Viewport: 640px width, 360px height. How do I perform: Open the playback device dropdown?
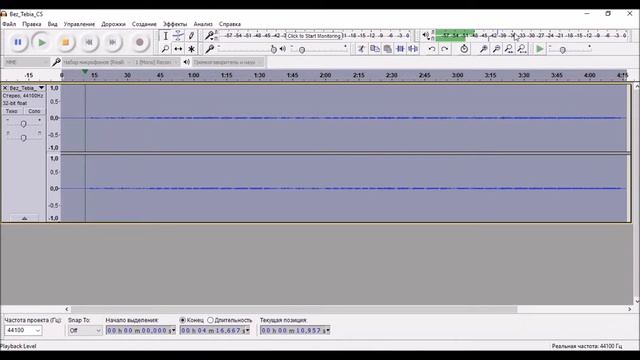[x=228, y=62]
